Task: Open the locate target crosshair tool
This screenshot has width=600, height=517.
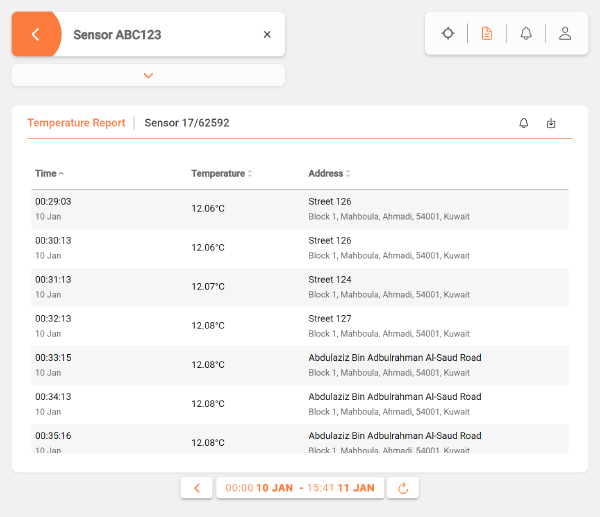Action: (448, 33)
